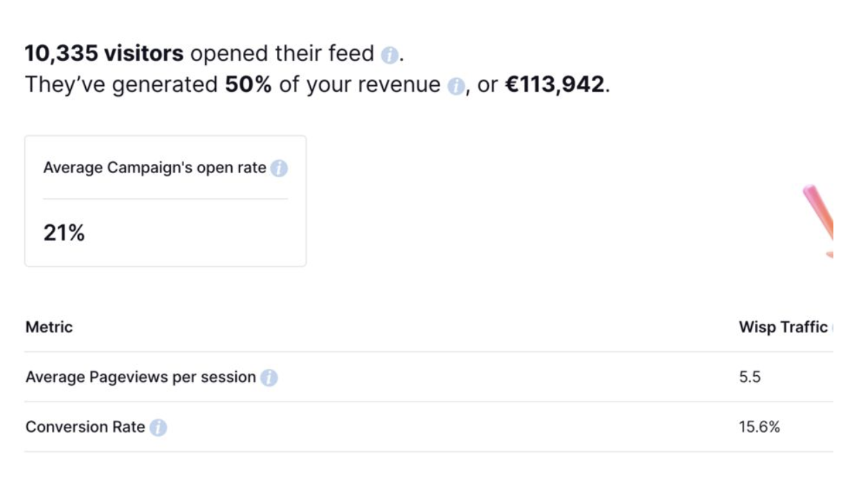The width and height of the screenshot is (868, 479).
Task: Click the 21% open rate value
Action: tap(64, 233)
